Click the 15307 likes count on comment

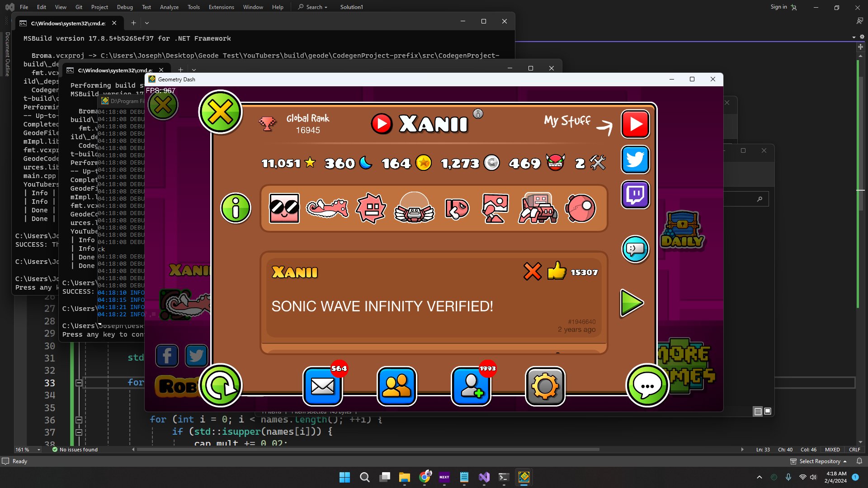[584, 272]
